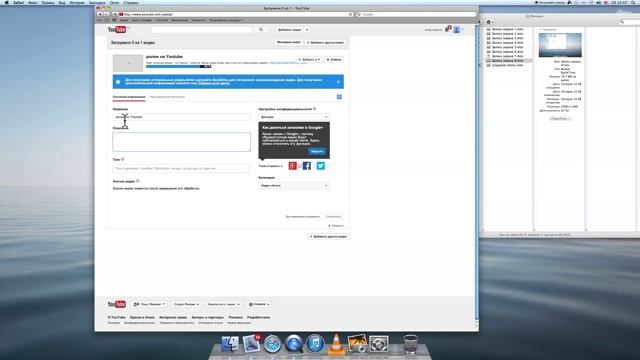Click the lower Добавить другие видео button
This screenshot has height=360, width=640.
(328, 236)
